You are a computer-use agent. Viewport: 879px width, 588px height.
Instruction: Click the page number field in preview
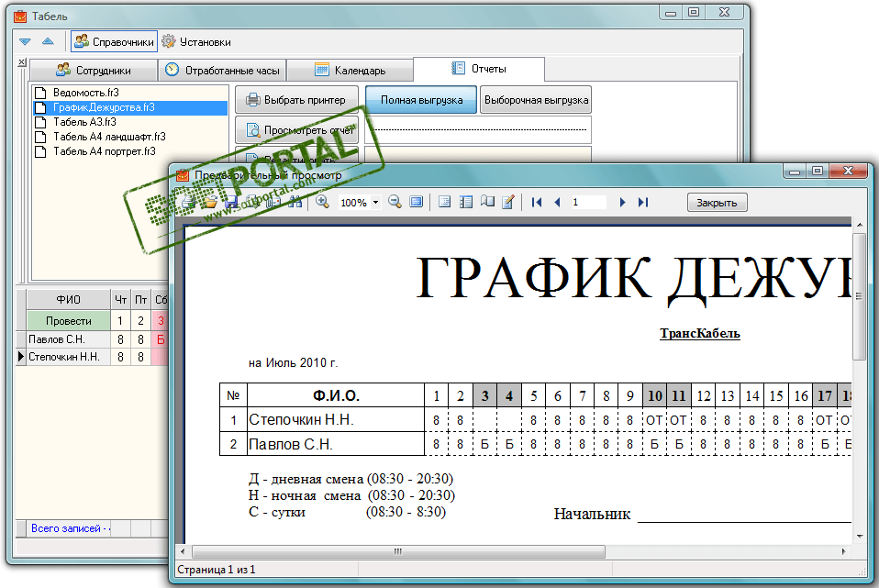point(589,203)
